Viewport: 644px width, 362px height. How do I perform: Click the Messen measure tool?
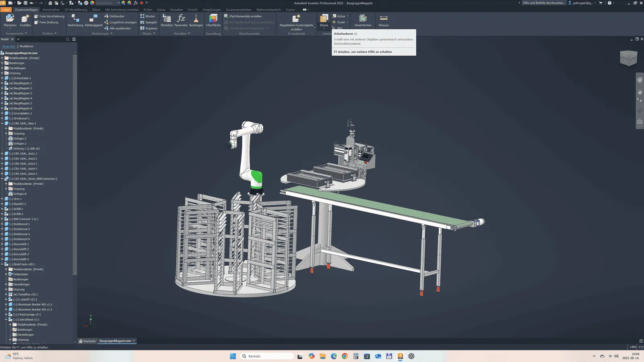(x=384, y=20)
